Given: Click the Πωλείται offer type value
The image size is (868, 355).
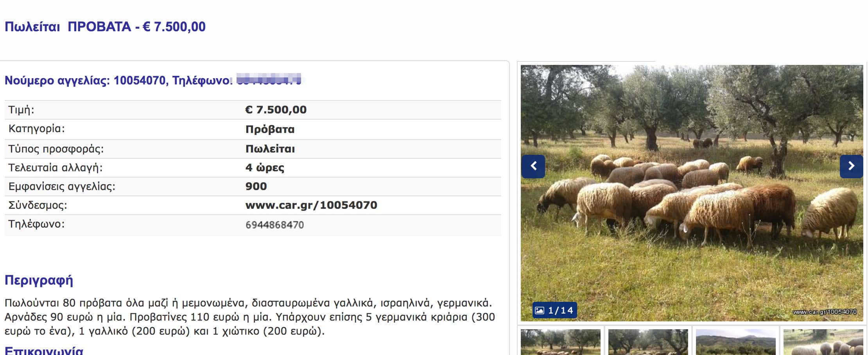Looking at the screenshot, I should point(270,149).
